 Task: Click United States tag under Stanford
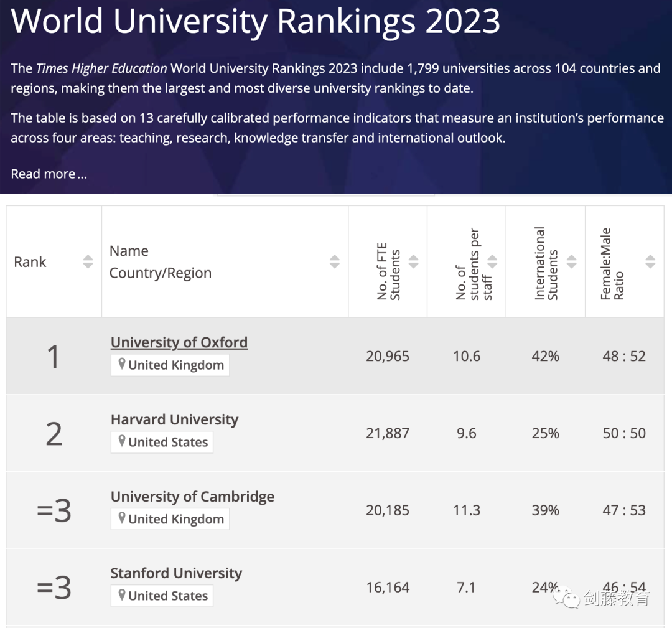(162, 596)
